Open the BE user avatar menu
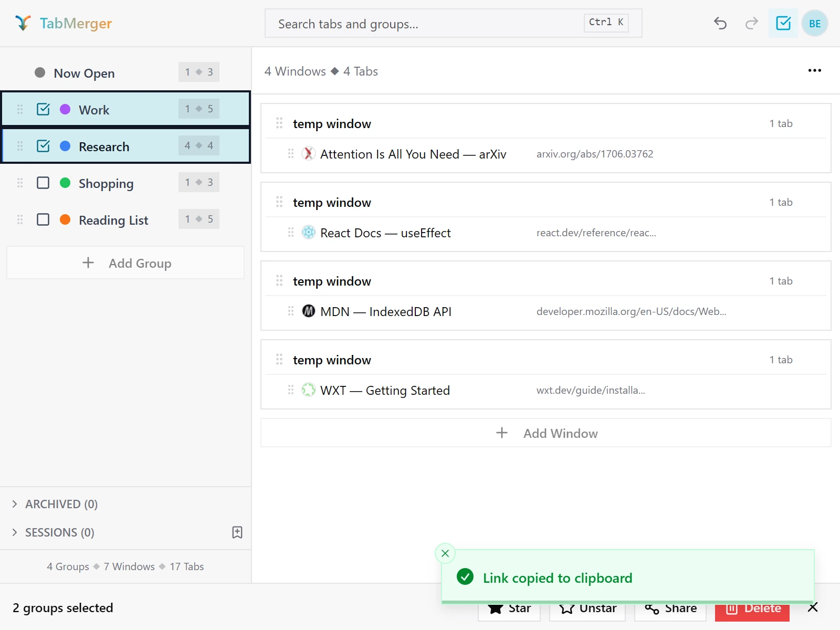The width and height of the screenshot is (840, 630). click(x=815, y=24)
